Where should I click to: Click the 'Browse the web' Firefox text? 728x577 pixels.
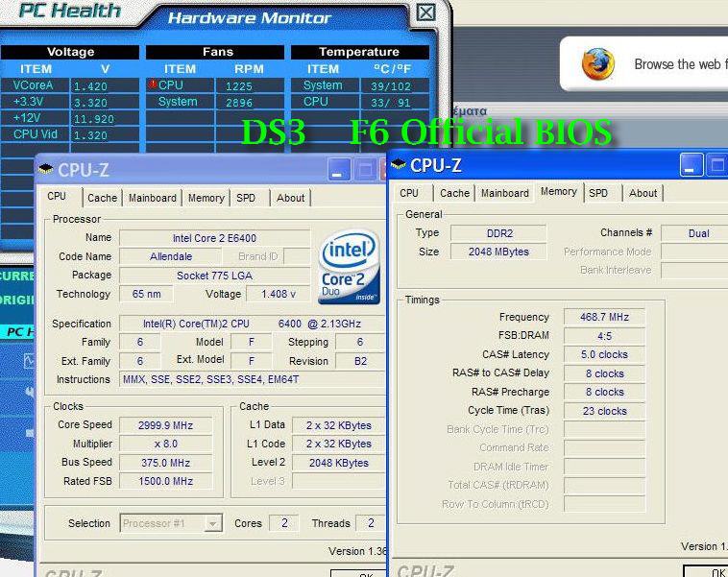click(680, 64)
